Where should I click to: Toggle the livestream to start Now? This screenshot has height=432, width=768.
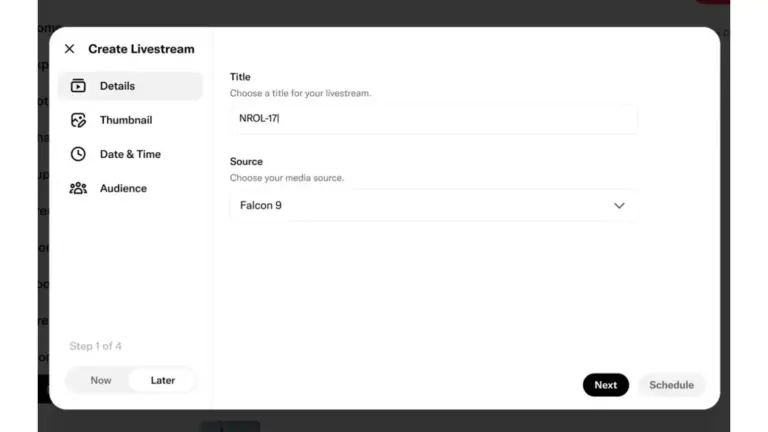(x=100, y=381)
